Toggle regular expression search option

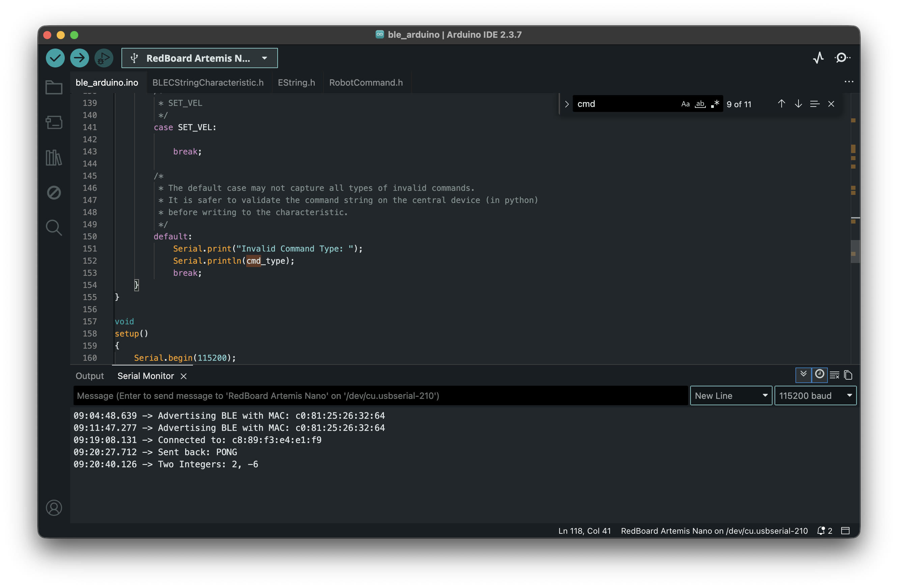tap(714, 104)
